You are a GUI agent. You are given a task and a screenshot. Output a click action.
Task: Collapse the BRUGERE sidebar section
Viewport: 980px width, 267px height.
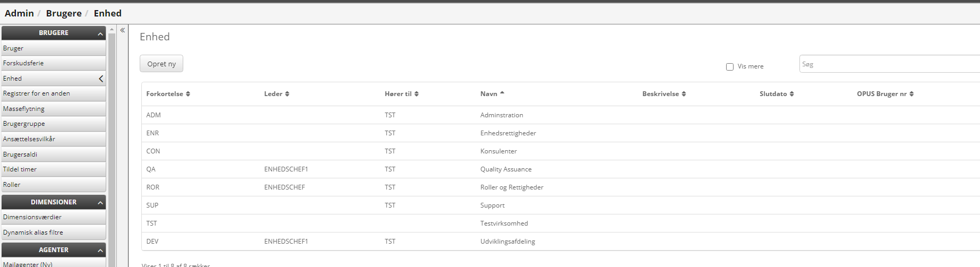pyautogui.click(x=100, y=33)
